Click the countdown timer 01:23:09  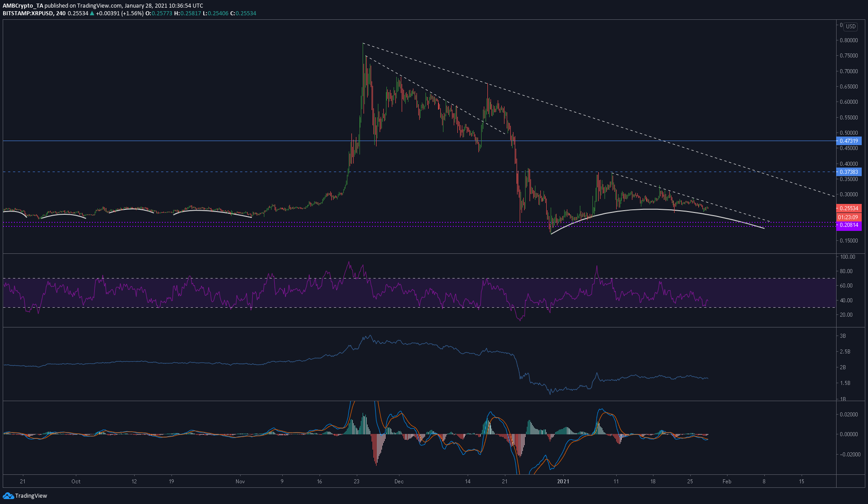click(849, 217)
